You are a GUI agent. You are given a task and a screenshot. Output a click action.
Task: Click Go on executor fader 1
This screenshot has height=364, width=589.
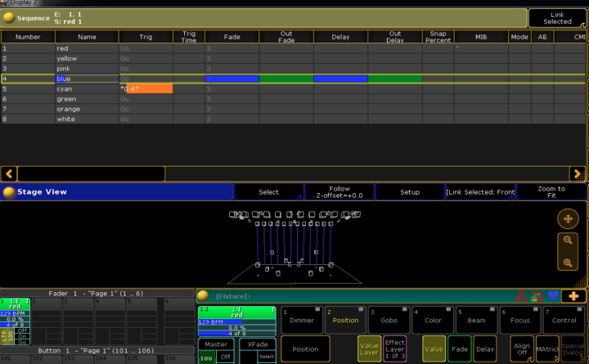[22, 342]
